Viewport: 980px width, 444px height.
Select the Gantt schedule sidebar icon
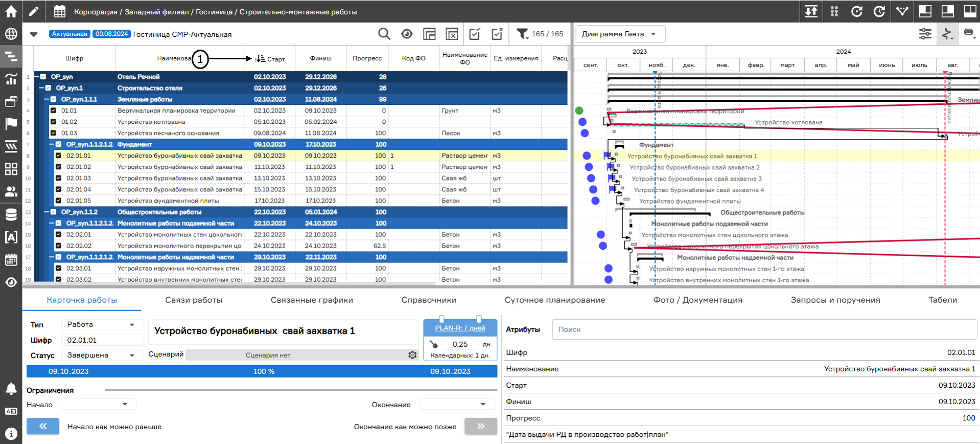(x=11, y=56)
